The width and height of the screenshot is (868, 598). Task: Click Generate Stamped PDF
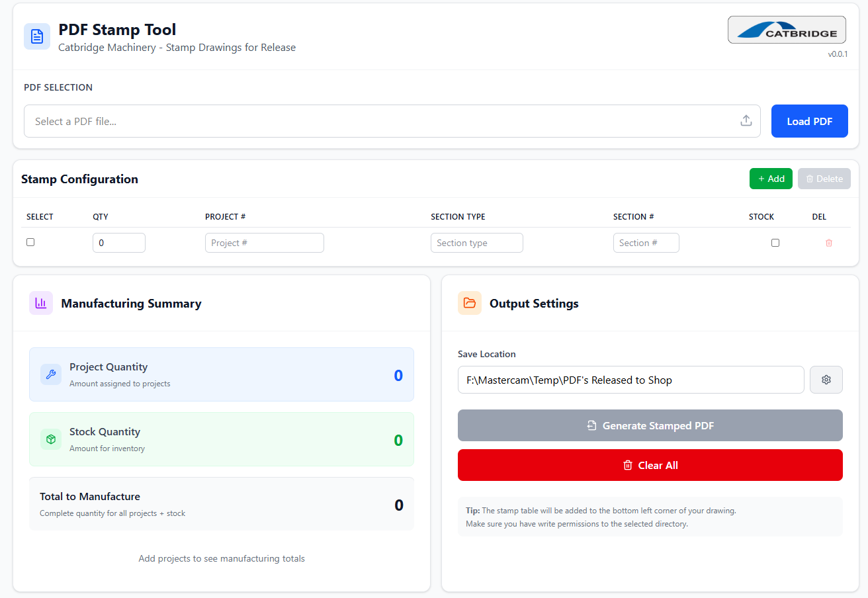click(x=650, y=425)
